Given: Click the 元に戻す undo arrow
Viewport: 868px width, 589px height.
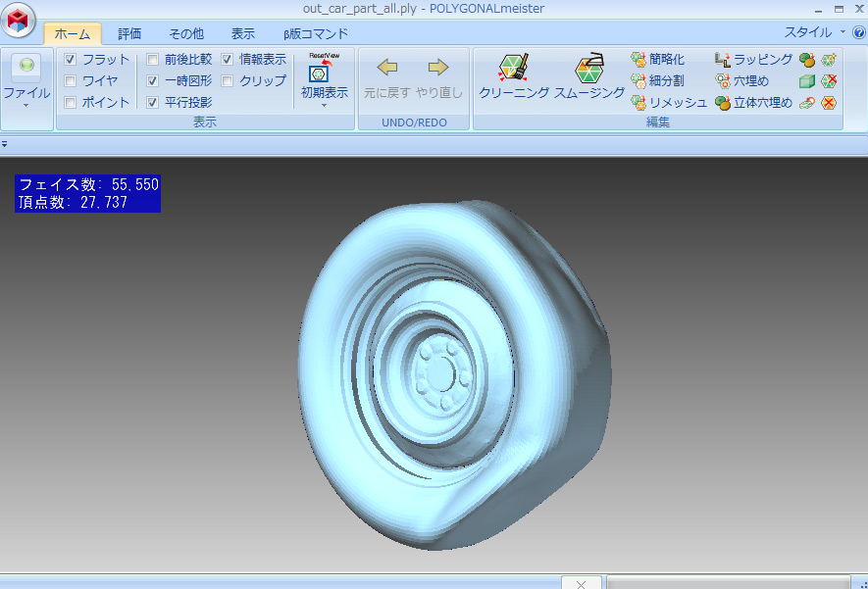Looking at the screenshot, I should click(387, 67).
